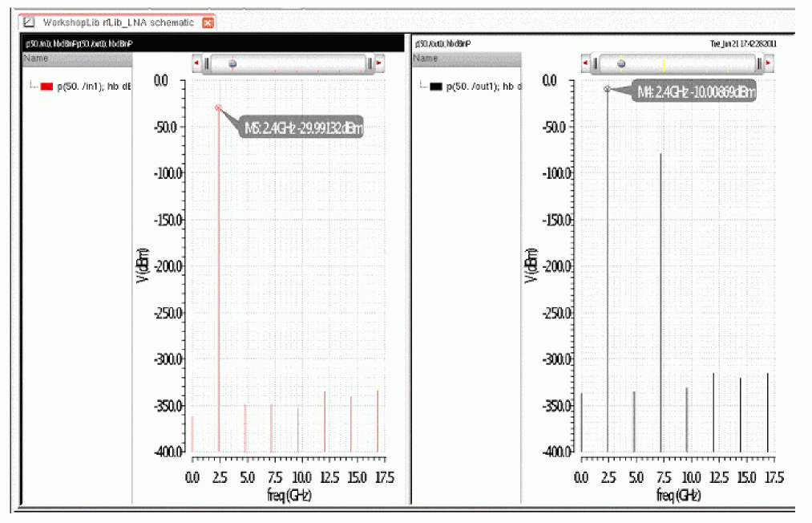
Task: Close the WorkshopLib rfLib_LNA schematic tab
Action: point(208,22)
